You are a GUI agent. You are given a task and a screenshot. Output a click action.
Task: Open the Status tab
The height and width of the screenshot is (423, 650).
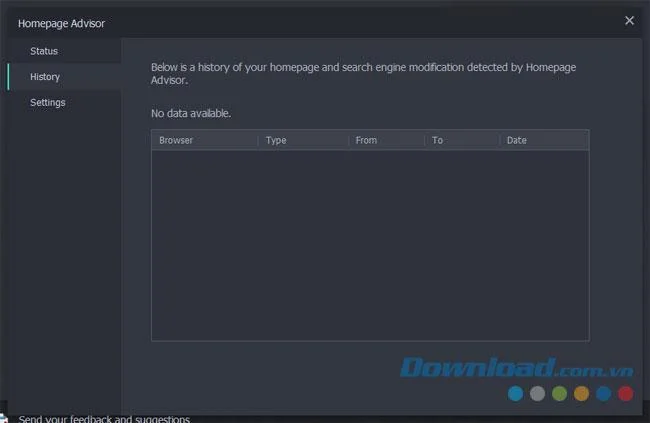coord(64,51)
